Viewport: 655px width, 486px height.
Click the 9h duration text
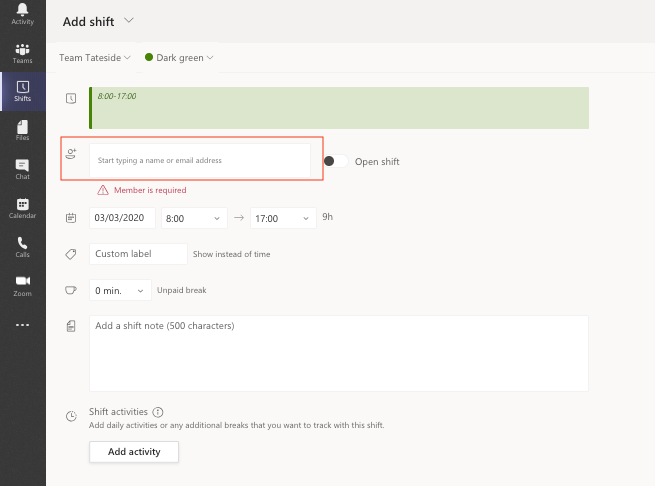328,217
